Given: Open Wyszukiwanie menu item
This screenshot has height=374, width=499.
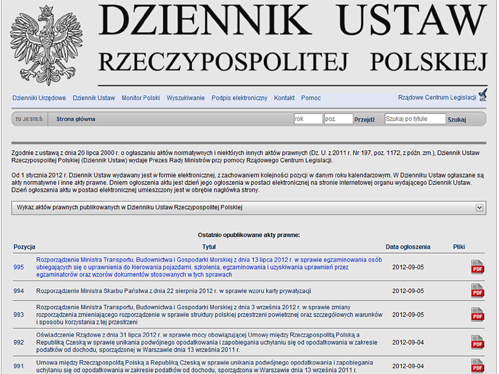Looking at the screenshot, I should 186,98.
